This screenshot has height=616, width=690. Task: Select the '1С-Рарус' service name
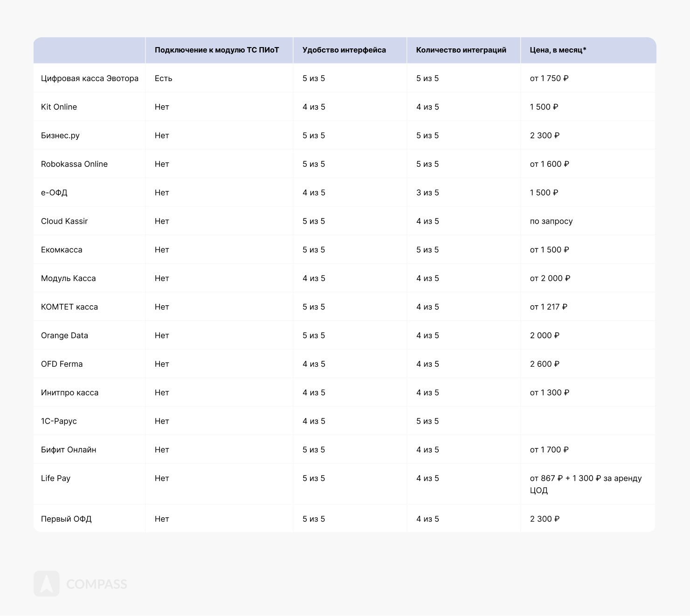59,421
